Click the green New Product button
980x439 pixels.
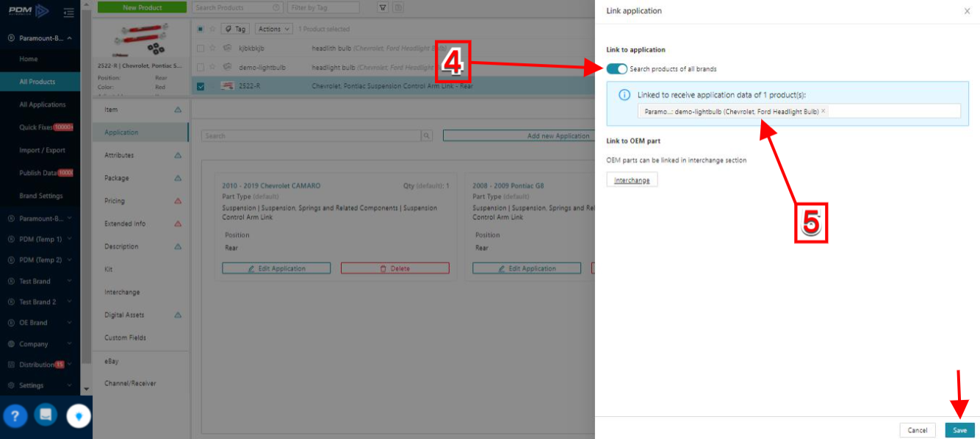[143, 7]
